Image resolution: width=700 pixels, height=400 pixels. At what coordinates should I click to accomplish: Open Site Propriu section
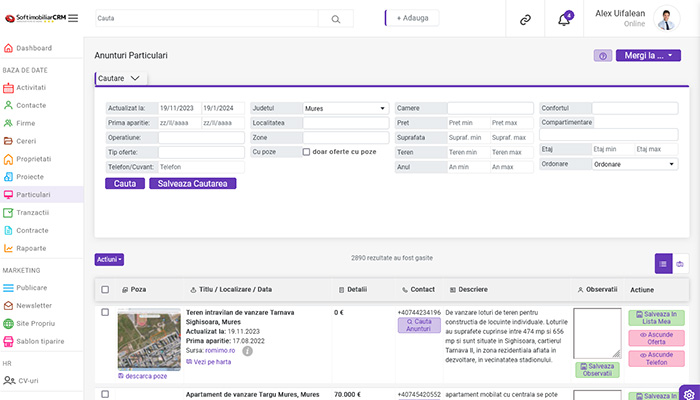36,324
